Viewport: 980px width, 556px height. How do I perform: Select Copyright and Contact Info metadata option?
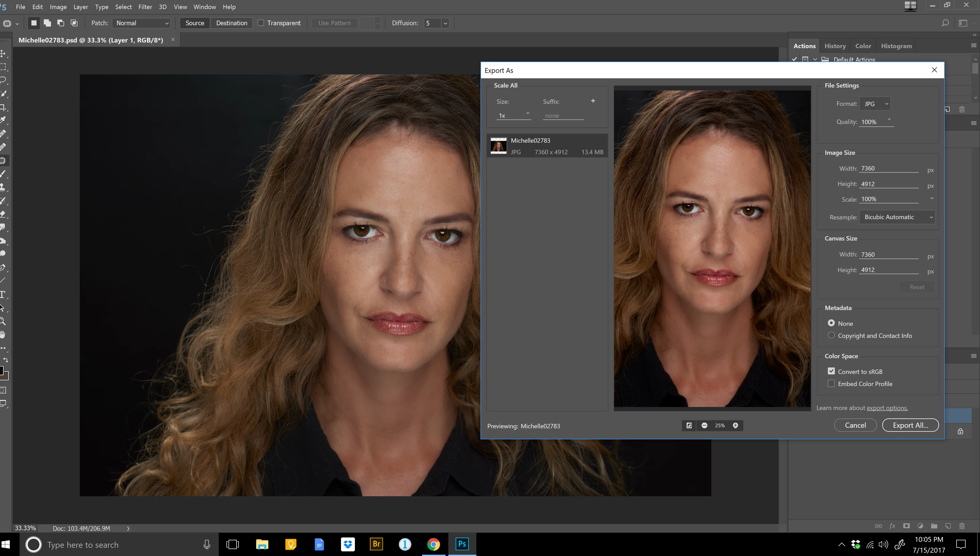click(831, 335)
